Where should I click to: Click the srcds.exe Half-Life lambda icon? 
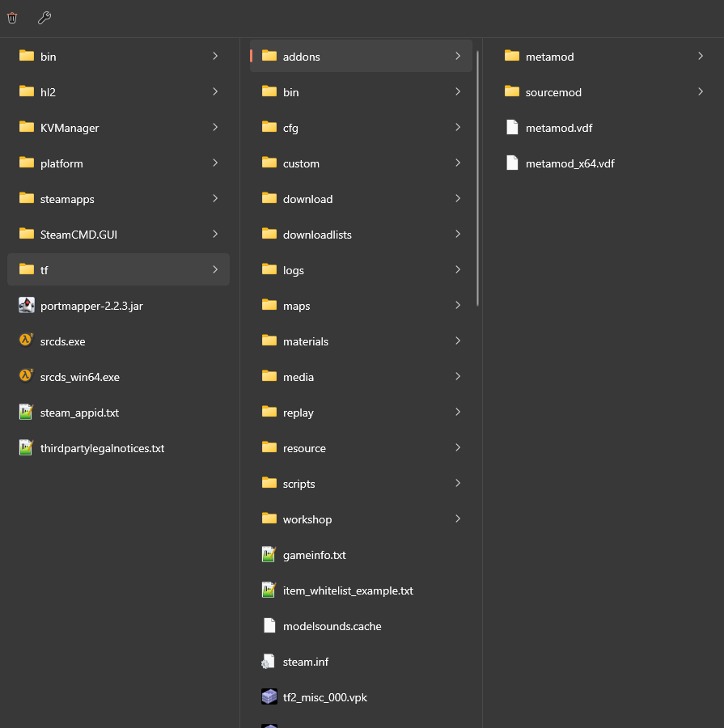coord(27,341)
